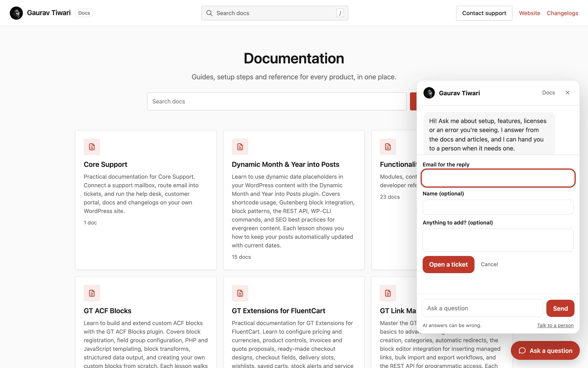Click the Documentation page heading
The width and height of the screenshot is (588, 368).
tap(294, 58)
